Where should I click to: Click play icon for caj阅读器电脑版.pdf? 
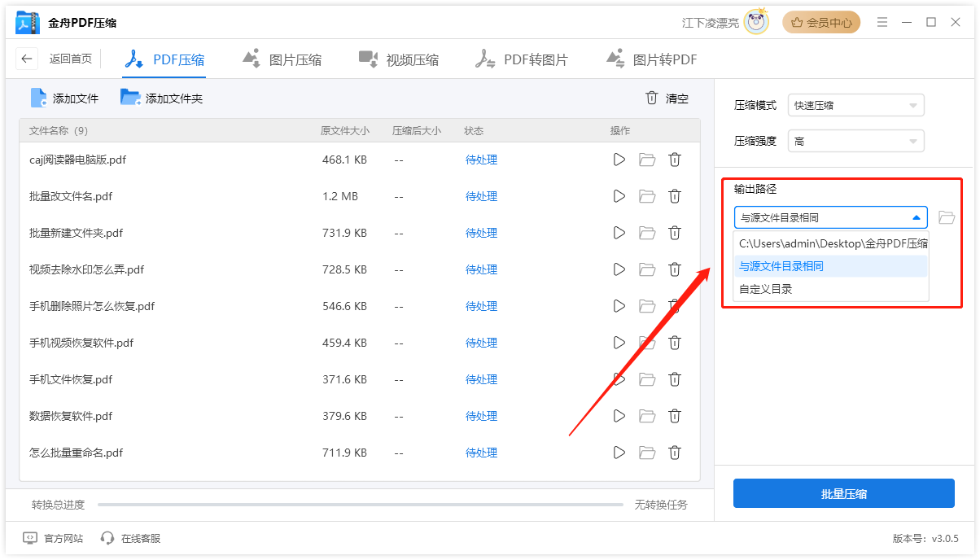619,160
